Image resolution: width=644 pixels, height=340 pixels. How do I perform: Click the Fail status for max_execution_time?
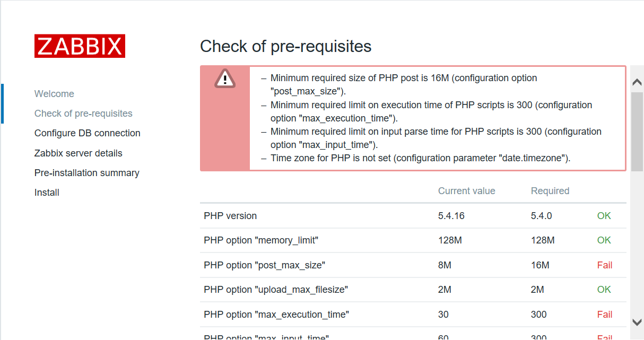tap(604, 315)
